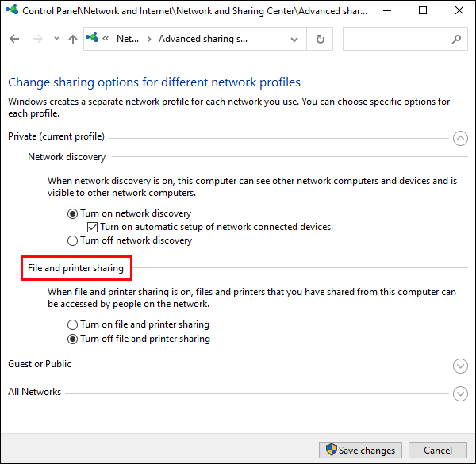Open the address bar history dropdown
The width and height of the screenshot is (476, 464).
(x=294, y=40)
